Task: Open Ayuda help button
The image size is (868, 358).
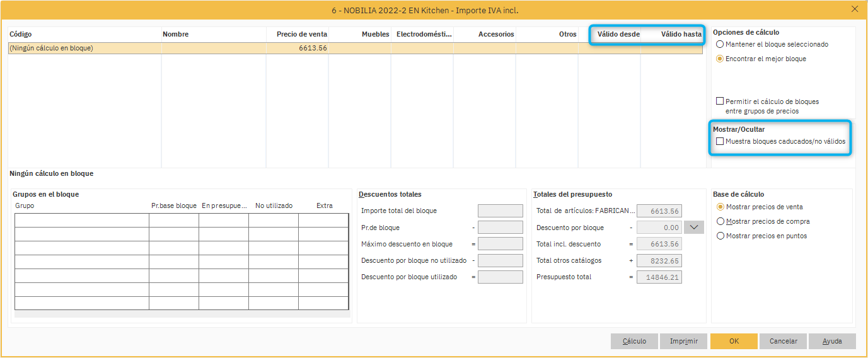Action: (x=832, y=341)
